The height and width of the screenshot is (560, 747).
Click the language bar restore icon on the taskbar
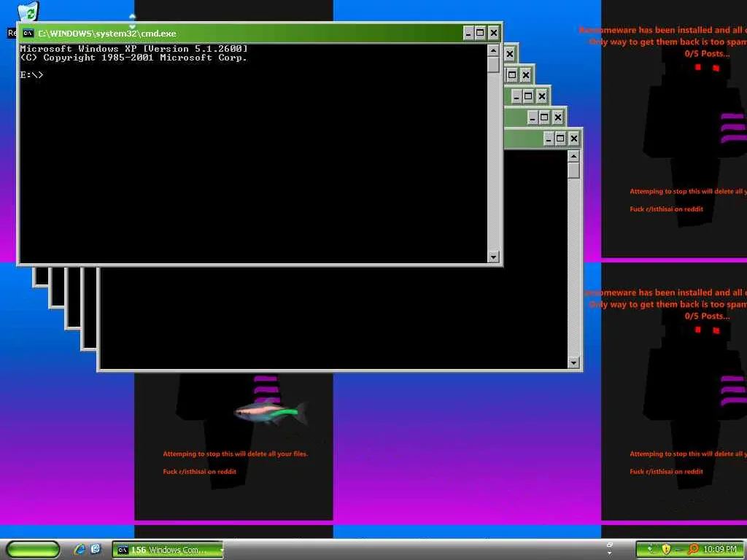[x=609, y=545]
